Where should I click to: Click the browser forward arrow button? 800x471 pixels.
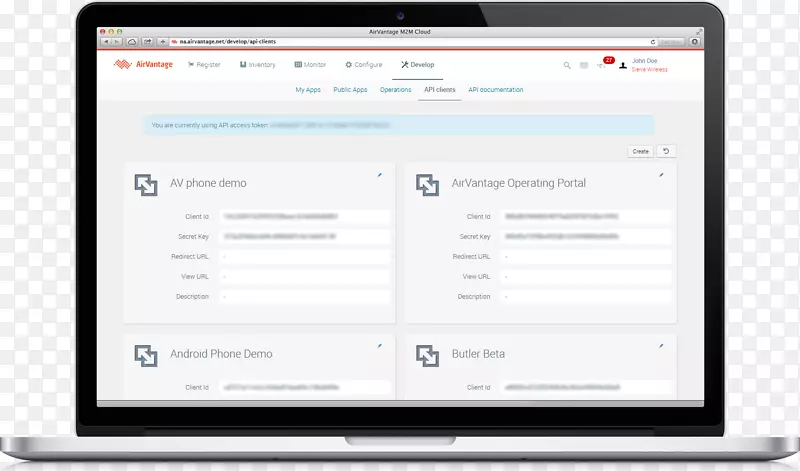point(117,42)
